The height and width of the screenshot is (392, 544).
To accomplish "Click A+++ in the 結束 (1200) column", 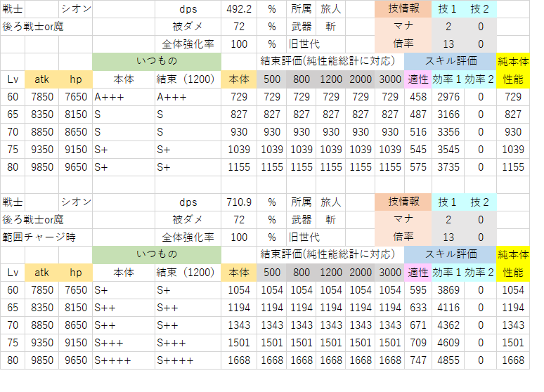I will (188, 97).
